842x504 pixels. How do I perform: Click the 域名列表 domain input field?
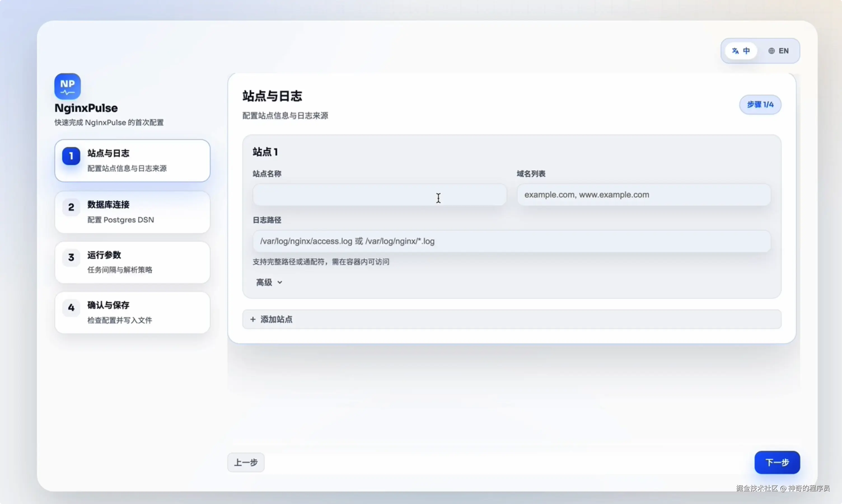coord(644,195)
